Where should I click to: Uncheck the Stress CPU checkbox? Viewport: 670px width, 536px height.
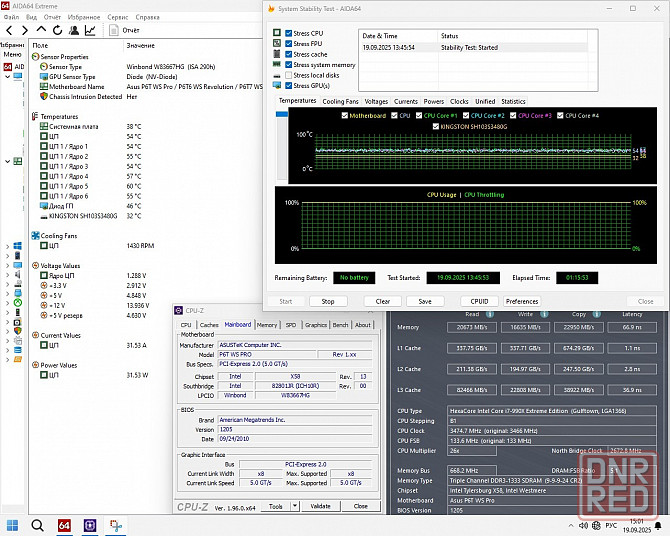click(289, 33)
